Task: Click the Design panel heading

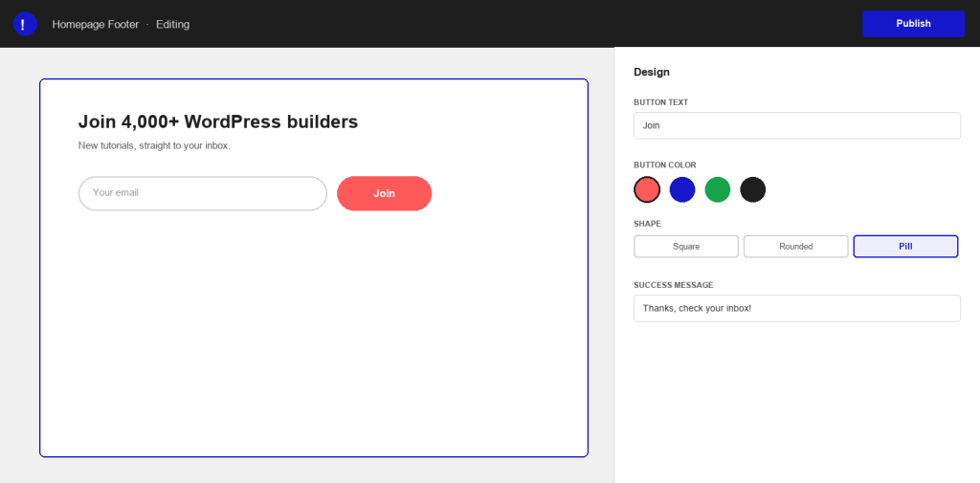Action: pyautogui.click(x=651, y=72)
